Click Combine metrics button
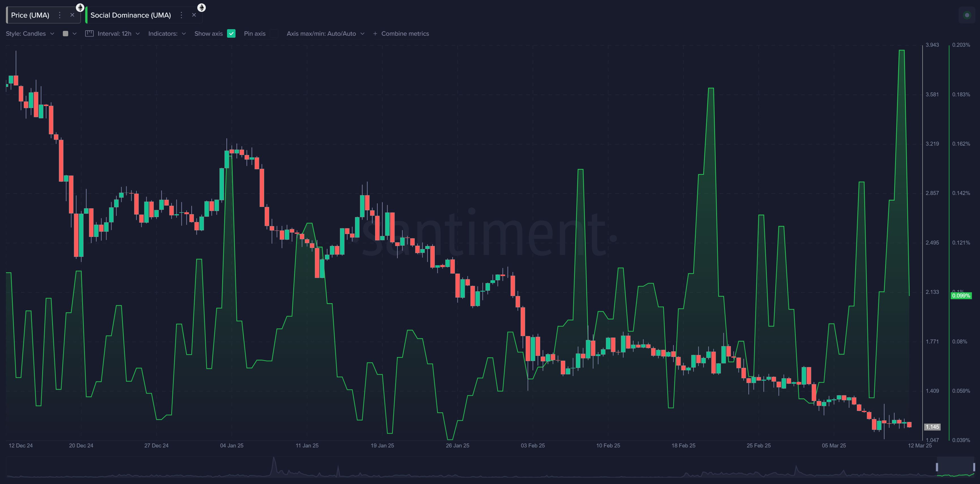Screen dimensions: 980x484 (x=401, y=33)
